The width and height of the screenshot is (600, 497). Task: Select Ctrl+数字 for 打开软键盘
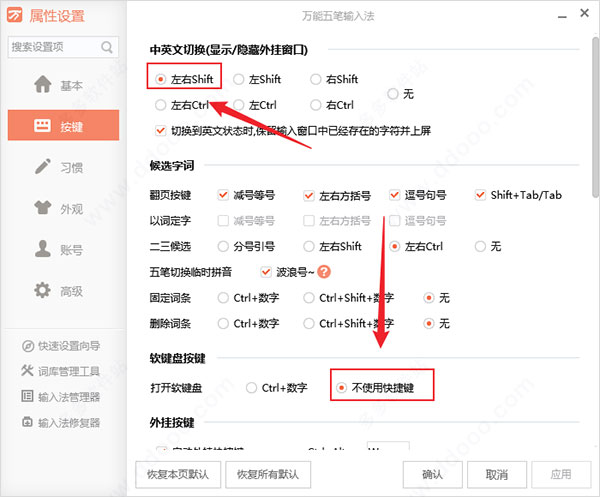point(251,388)
